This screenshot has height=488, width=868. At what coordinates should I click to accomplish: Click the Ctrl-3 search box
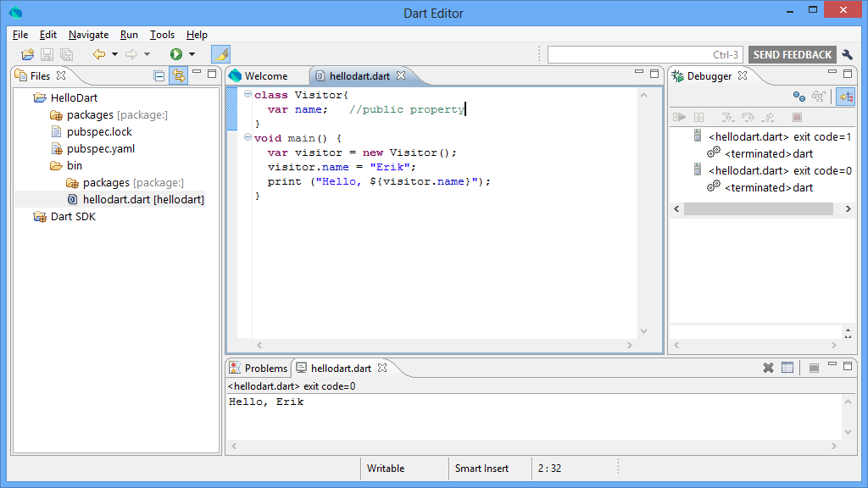click(x=645, y=55)
